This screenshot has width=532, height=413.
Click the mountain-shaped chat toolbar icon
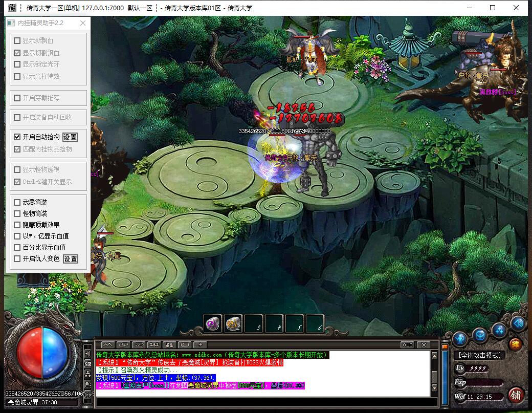(x=107, y=345)
